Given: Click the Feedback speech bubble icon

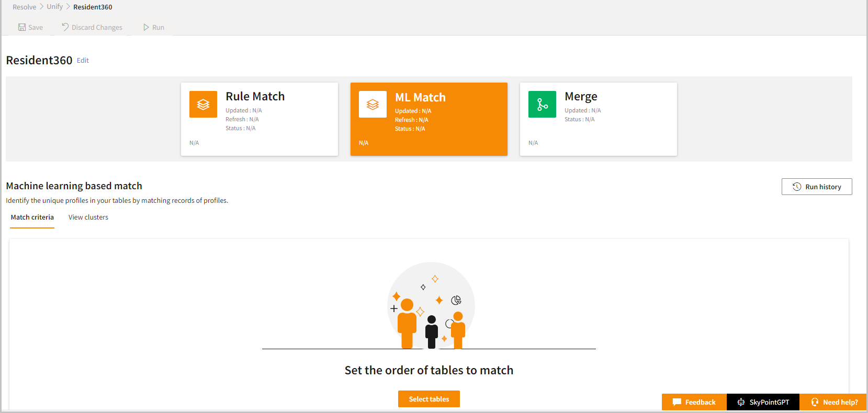Looking at the screenshot, I should click(x=677, y=402).
